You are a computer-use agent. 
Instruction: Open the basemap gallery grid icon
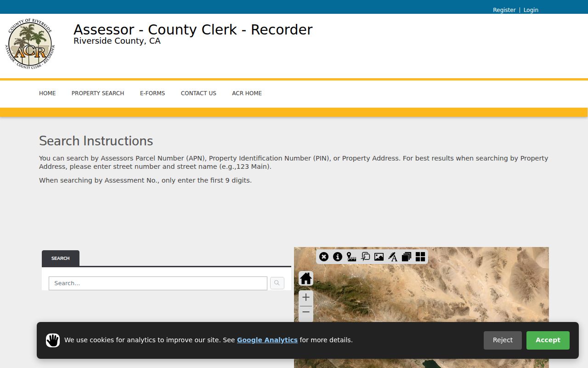420,257
